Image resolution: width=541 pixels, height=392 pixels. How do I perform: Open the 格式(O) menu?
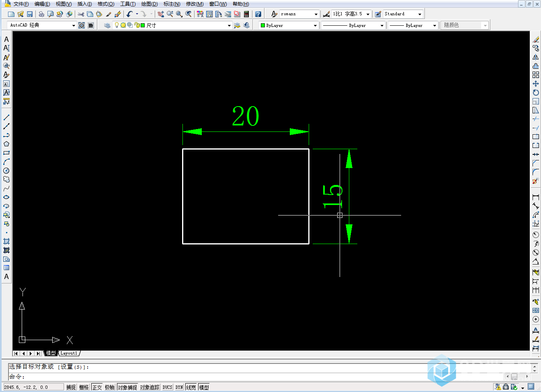point(106,4)
